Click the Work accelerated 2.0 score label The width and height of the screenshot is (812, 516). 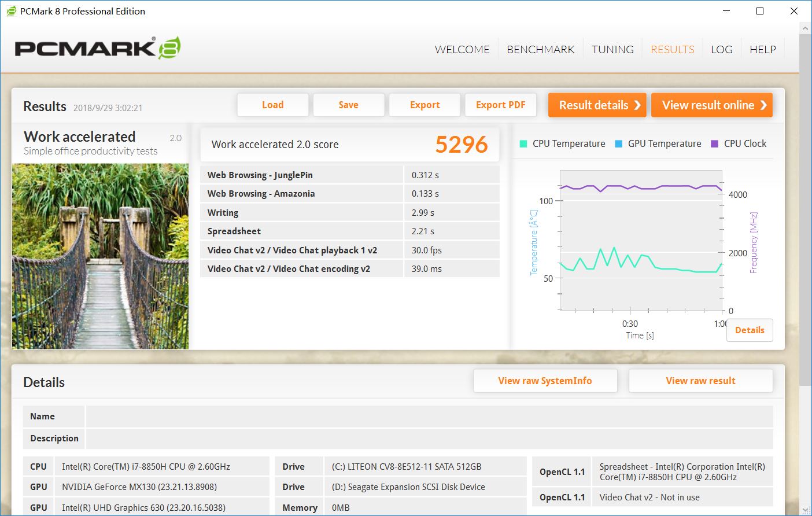point(275,145)
